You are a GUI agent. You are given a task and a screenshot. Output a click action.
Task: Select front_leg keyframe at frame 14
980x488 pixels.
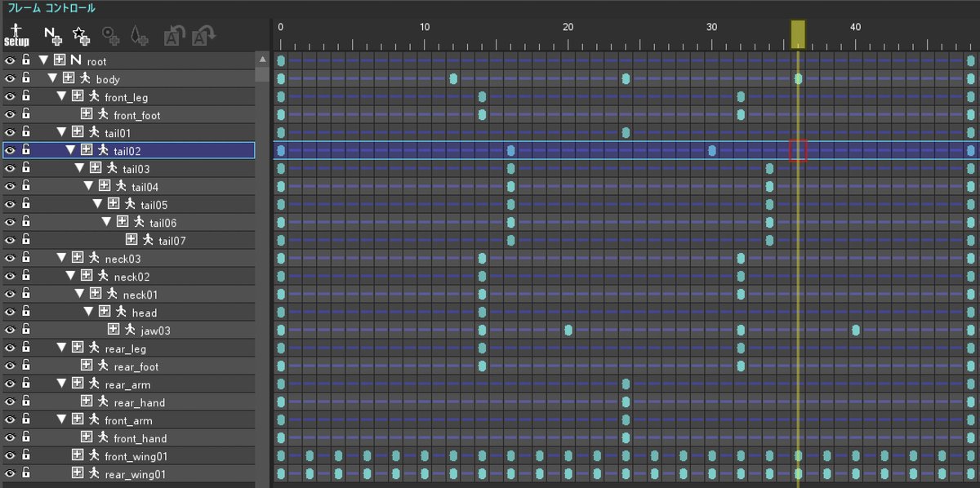(482, 96)
